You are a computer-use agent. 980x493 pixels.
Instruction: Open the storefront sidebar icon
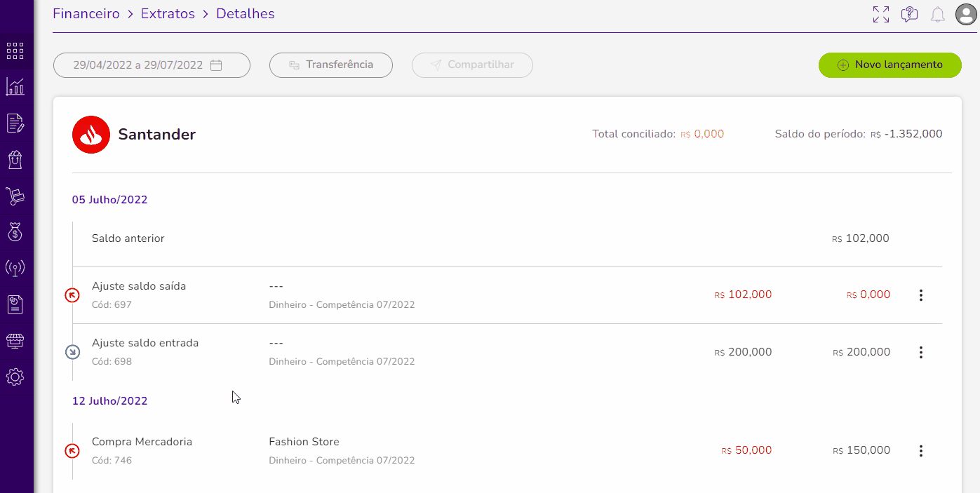(15, 341)
